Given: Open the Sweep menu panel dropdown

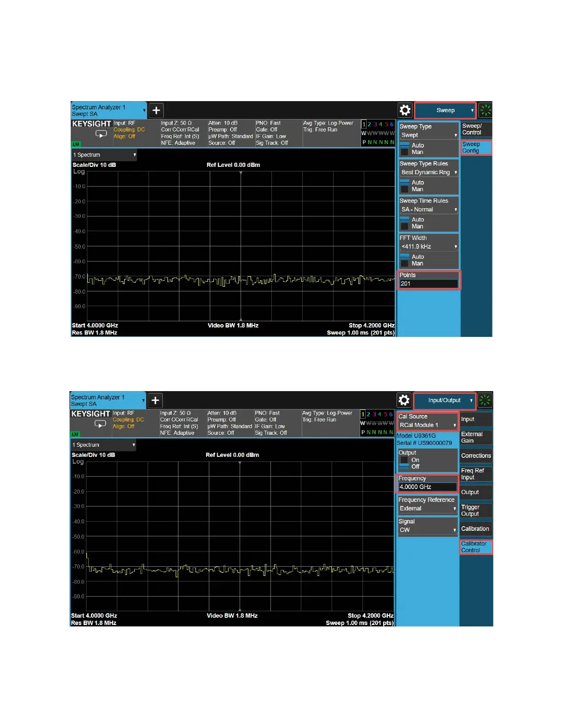Looking at the screenshot, I should 445,110.
